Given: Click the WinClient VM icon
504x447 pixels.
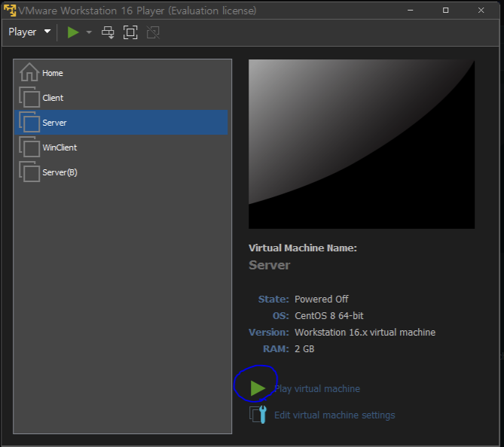Looking at the screenshot, I should [x=29, y=147].
